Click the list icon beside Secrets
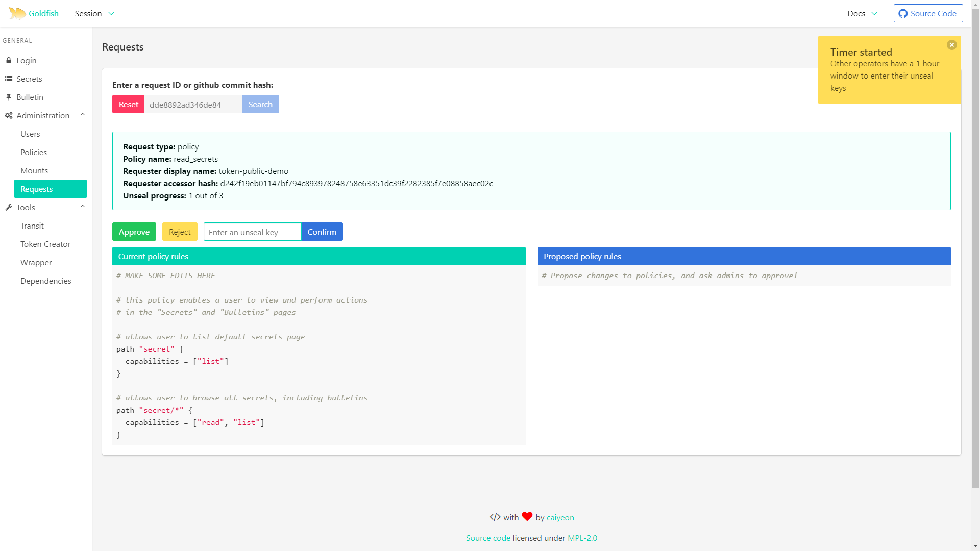Viewport: 980px width, 551px height. pos(9,79)
